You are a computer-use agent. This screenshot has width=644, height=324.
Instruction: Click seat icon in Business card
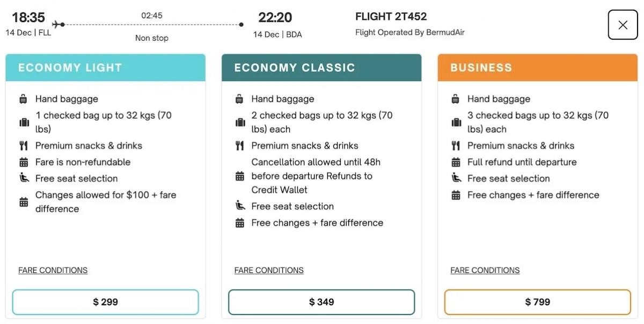point(456,178)
